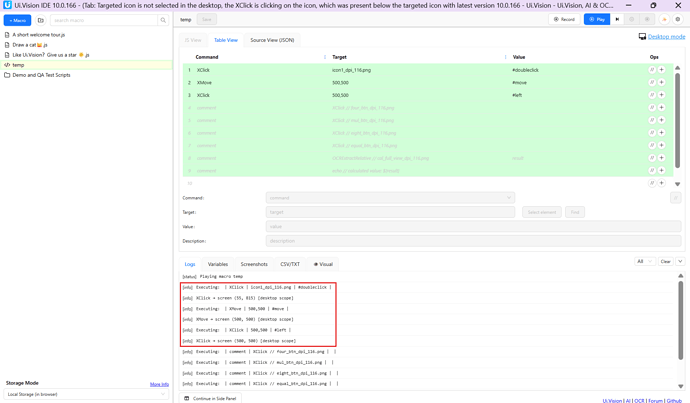The image size is (690, 403).
Task: Collapse log panel with chevron button
Action: point(680,261)
